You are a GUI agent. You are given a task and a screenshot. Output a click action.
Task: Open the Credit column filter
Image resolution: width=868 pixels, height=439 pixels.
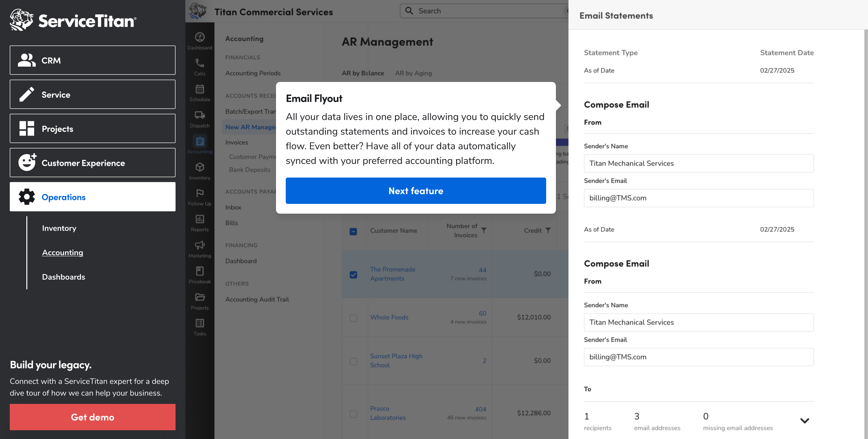pyautogui.click(x=548, y=230)
